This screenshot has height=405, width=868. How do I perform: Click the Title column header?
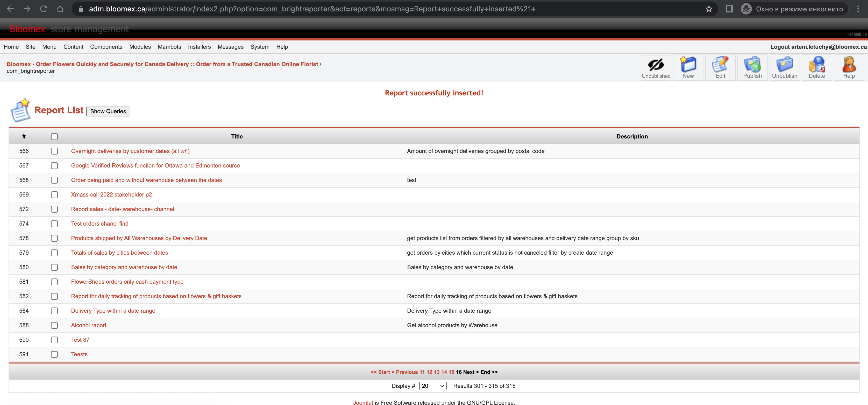237,137
